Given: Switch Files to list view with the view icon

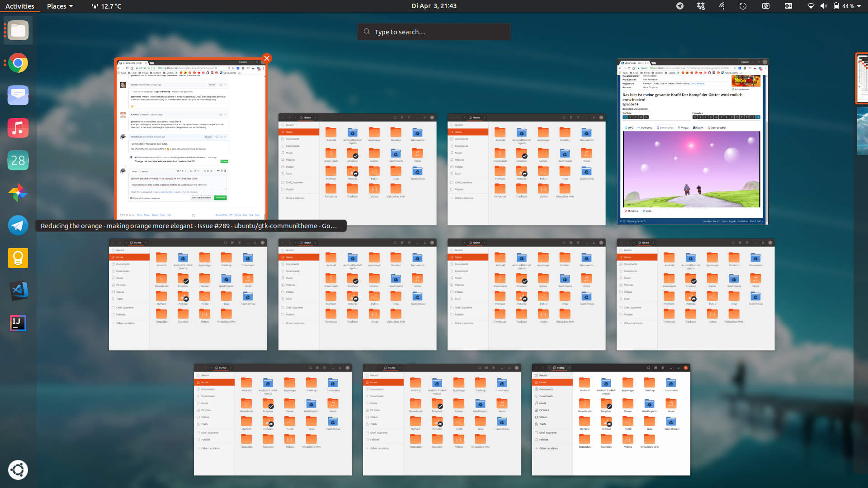Looking at the screenshot, I should [x=402, y=117].
